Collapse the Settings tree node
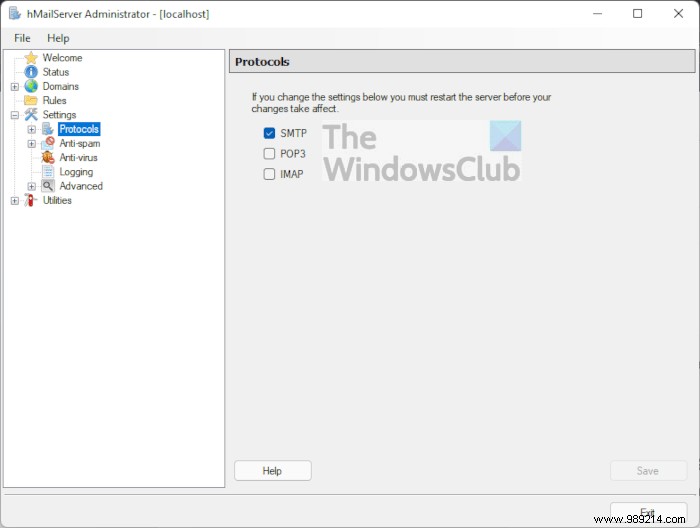700x528 pixels. pos(15,115)
